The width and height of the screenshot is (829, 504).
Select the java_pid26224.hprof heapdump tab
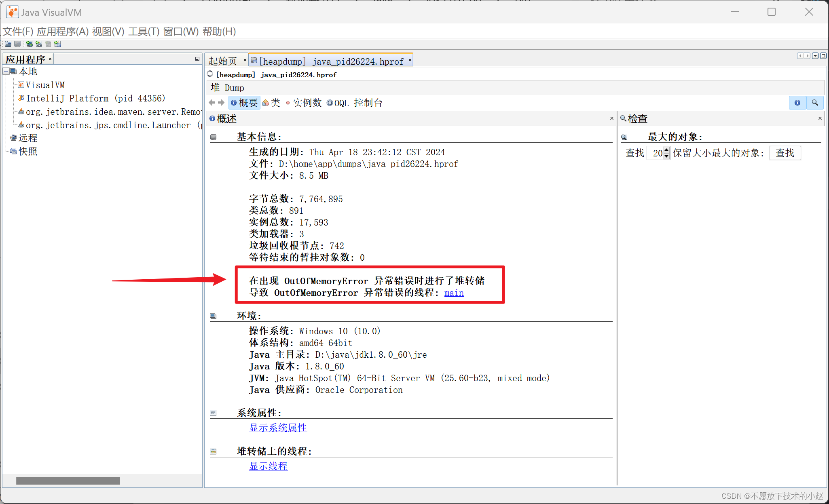tap(331, 61)
